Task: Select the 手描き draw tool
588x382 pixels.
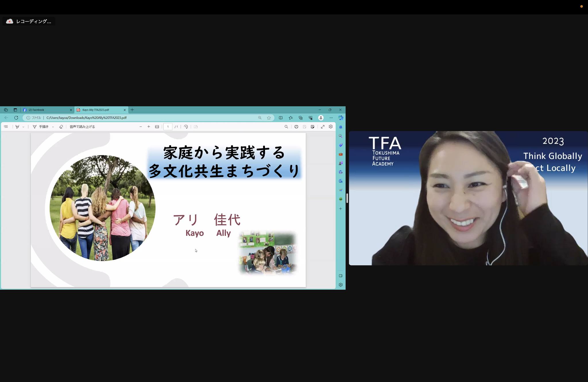Action: 41,126
